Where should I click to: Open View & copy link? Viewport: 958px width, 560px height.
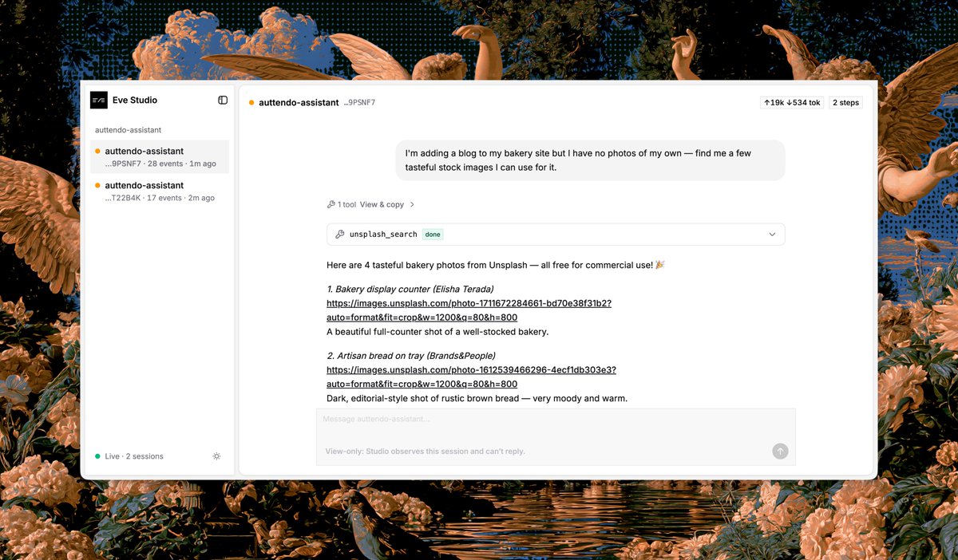(x=382, y=205)
